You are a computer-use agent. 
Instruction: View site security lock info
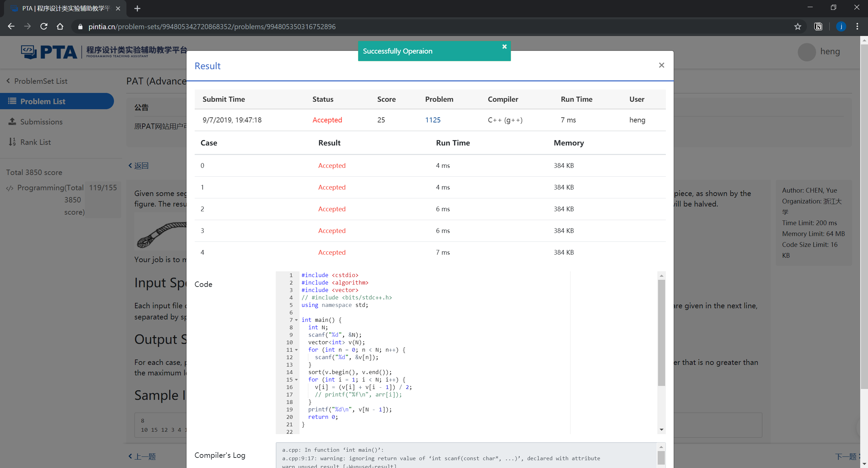click(x=80, y=26)
